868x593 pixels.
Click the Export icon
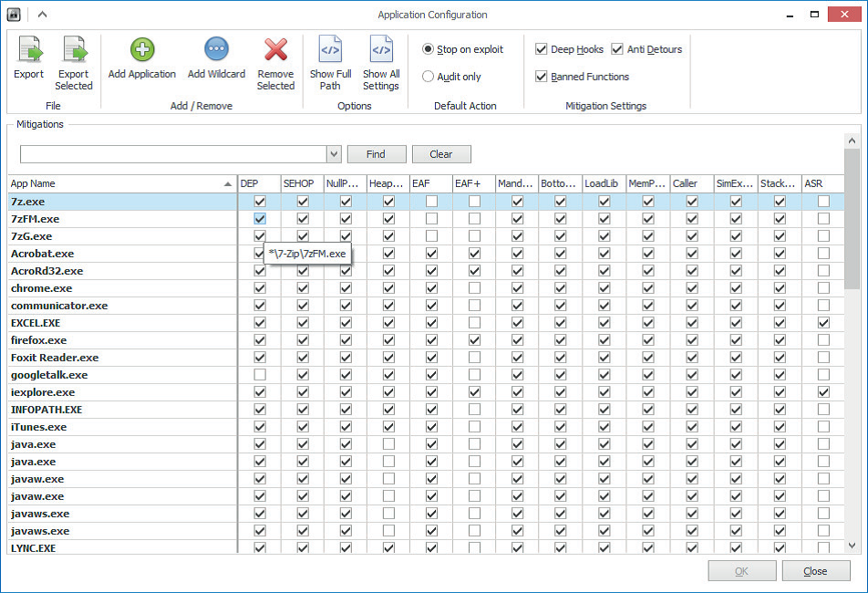[x=30, y=50]
